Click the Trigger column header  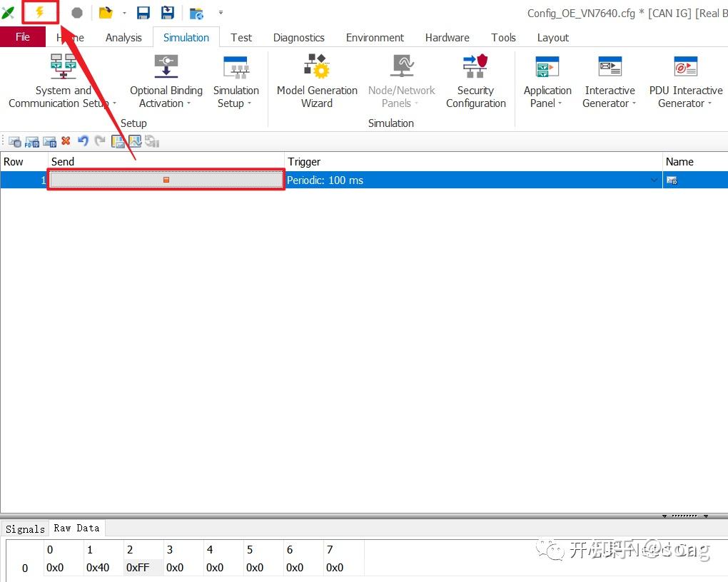coord(473,161)
